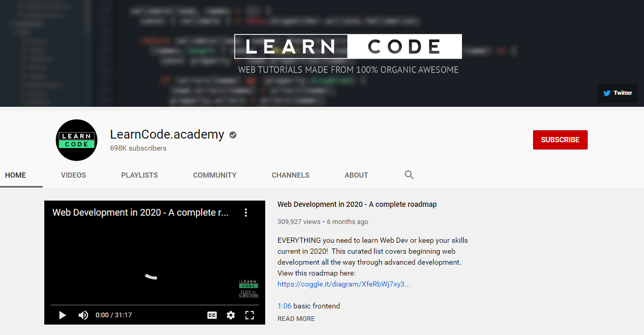Toggle closed captions on the video
This screenshot has height=335, width=644.
coord(212,315)
